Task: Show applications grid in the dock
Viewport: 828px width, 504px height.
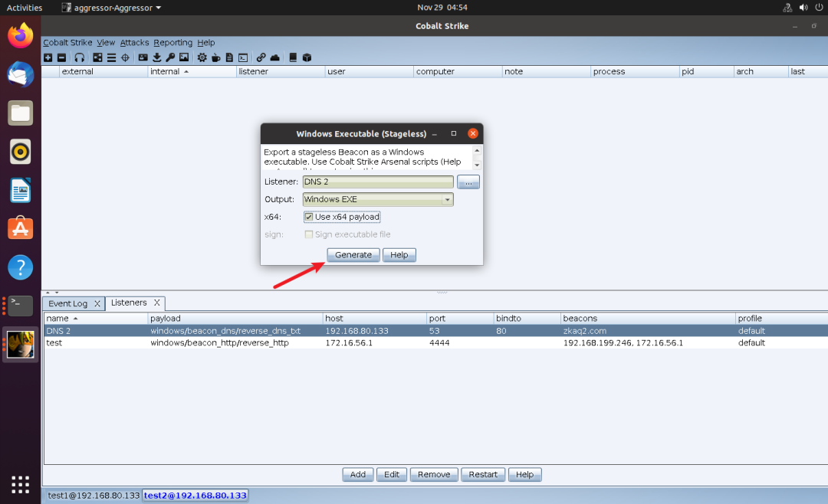Action: [x=21, y=485]
